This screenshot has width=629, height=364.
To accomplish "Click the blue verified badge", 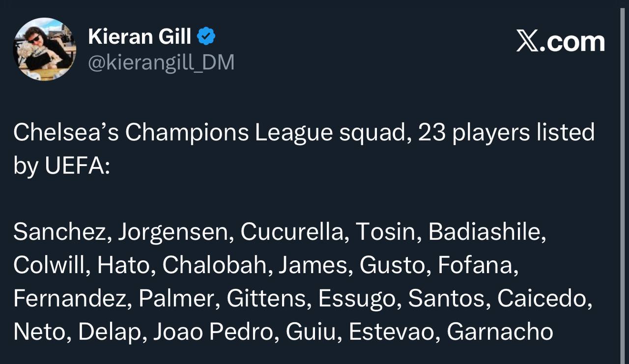I will [x=206, y=36].
